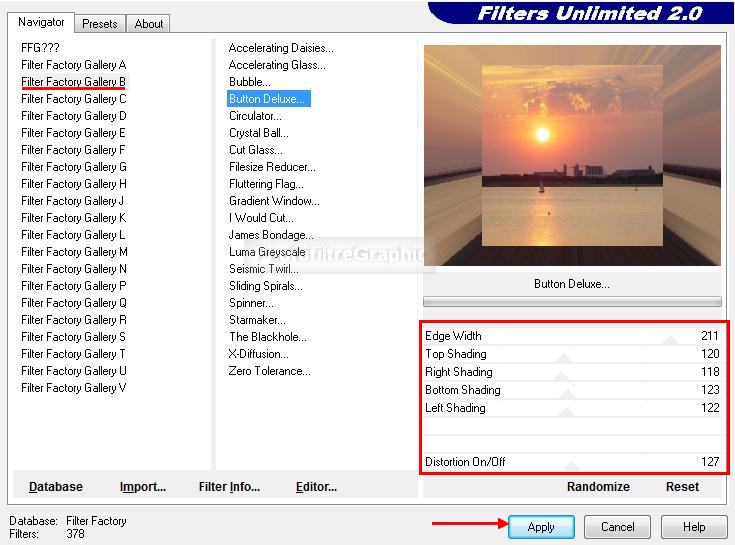
Task: Open the About tab
Action: tap(149, 23)
